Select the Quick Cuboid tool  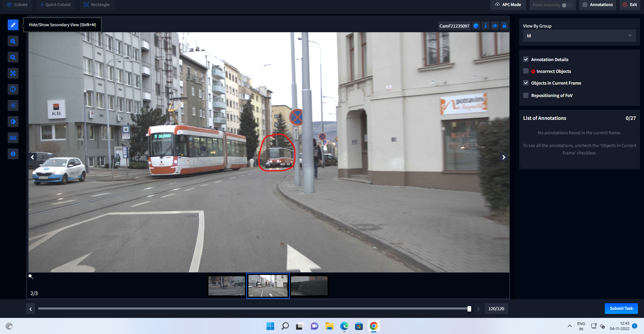point(55,5)
